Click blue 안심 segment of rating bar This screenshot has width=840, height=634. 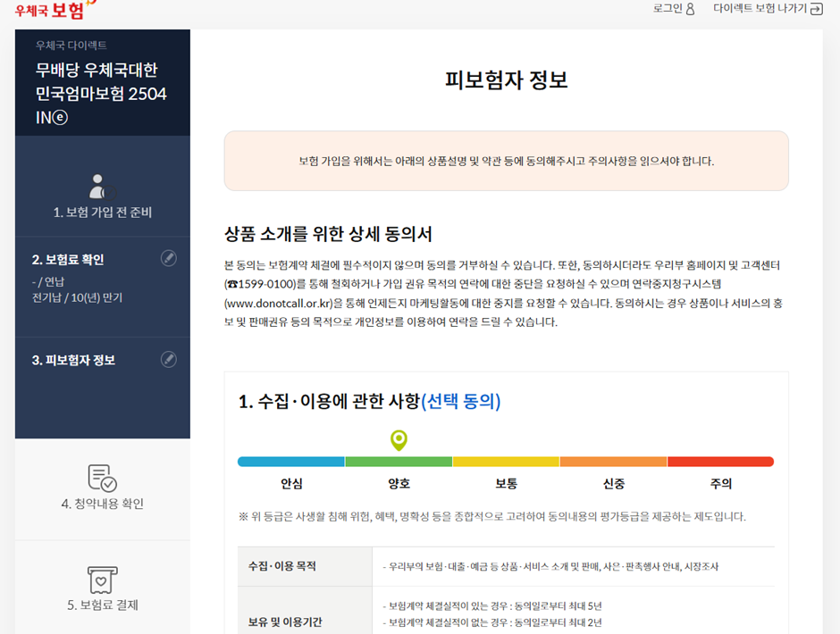[291, 462]
